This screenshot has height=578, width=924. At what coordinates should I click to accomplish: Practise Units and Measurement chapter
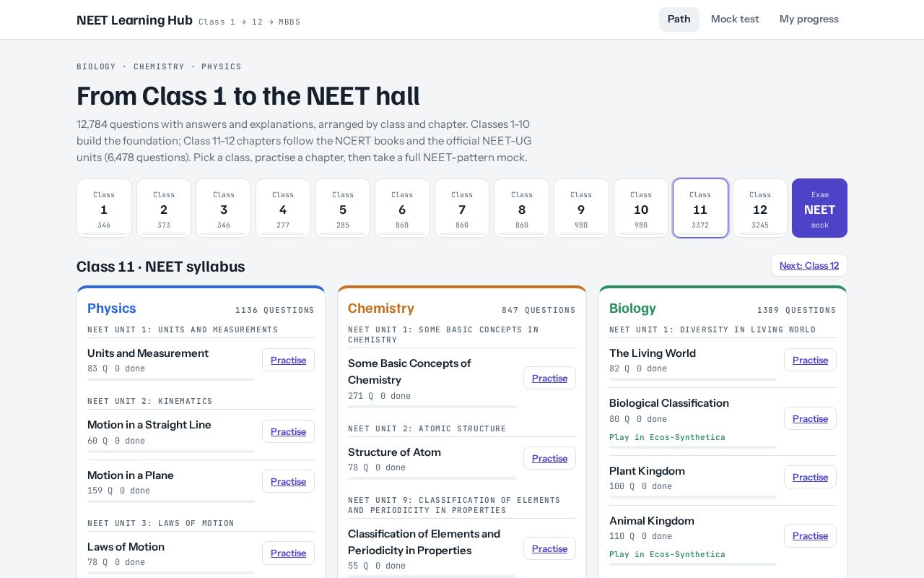[x=288, y=360]
